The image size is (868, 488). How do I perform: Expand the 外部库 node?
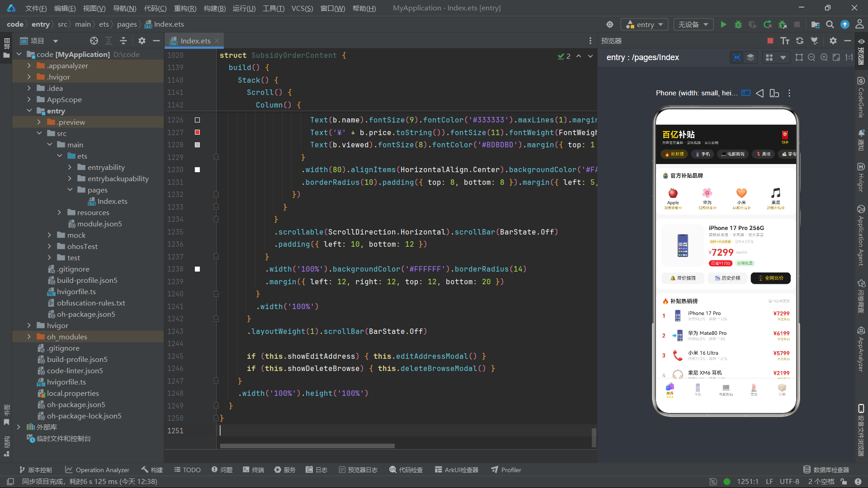[19, 427]
